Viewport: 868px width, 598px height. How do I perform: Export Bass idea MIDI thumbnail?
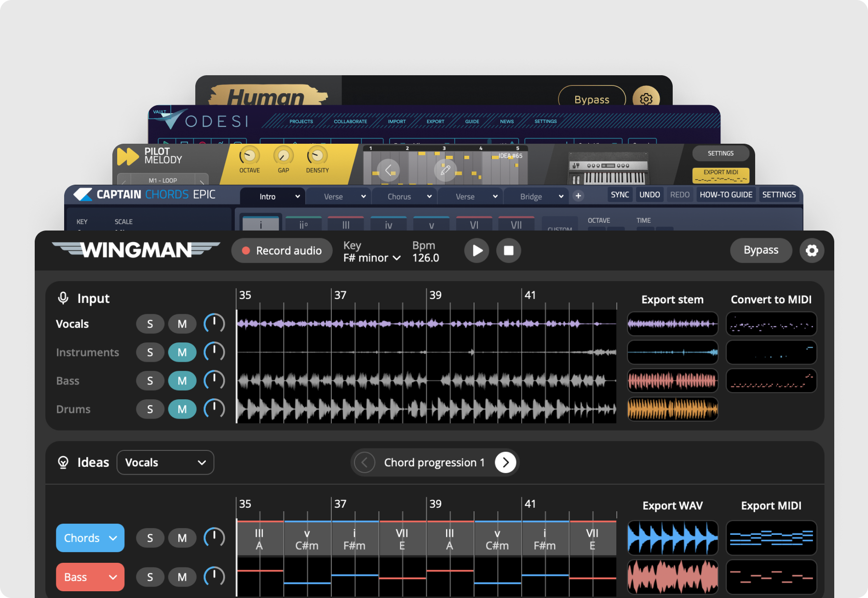coord(771,577)
